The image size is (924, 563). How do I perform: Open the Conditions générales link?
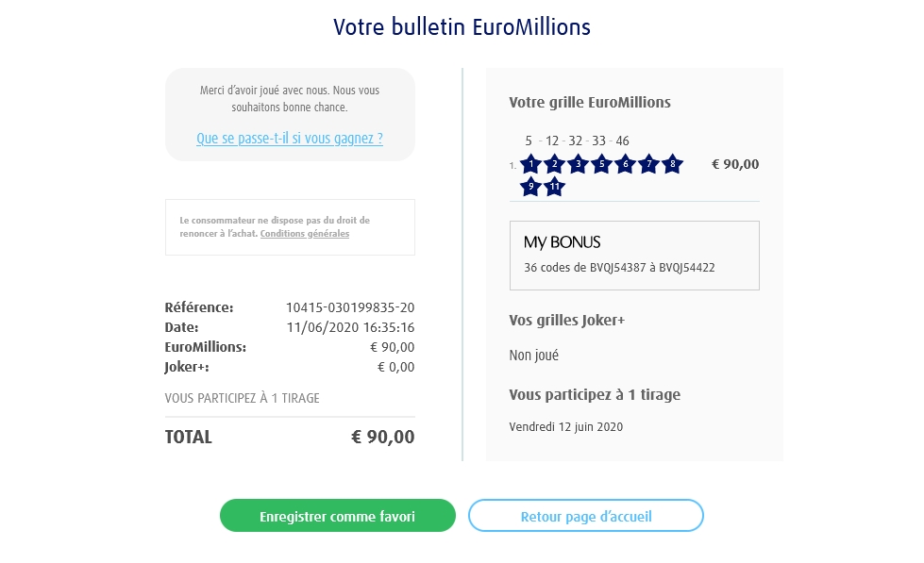[305, 234]
